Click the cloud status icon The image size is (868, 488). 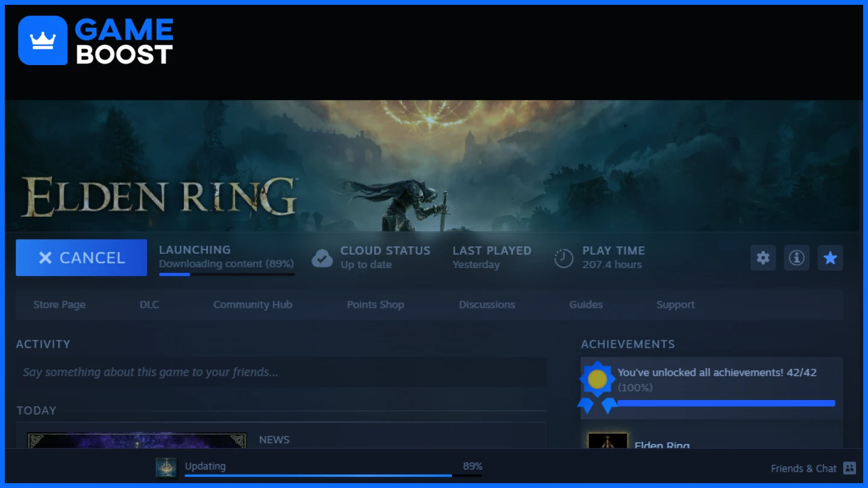[x=322, y=258]
